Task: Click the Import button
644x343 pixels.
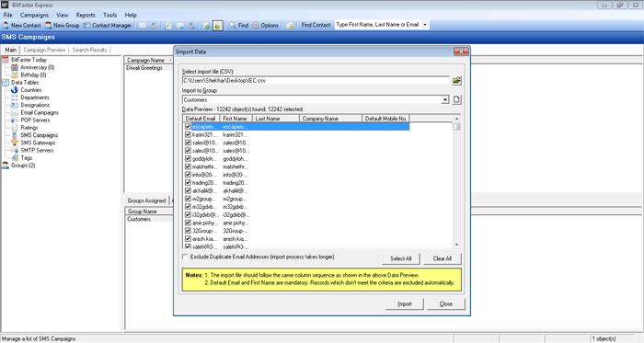Action: [405, 304]
